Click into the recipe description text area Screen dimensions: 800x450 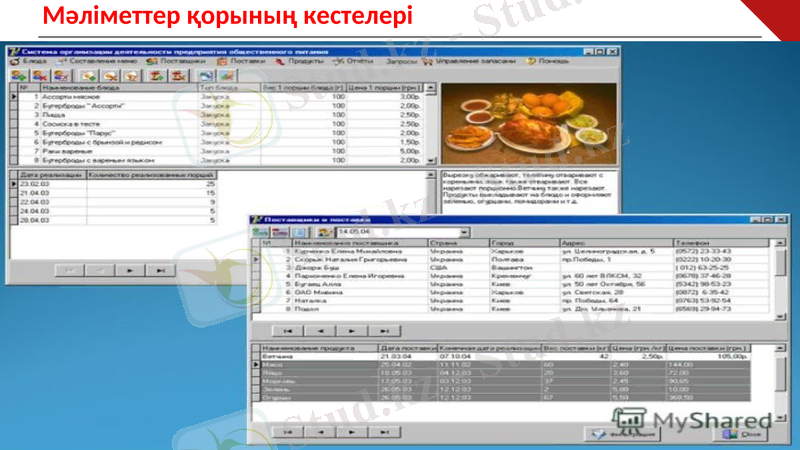pyautogui.click(x=529, y=192)
